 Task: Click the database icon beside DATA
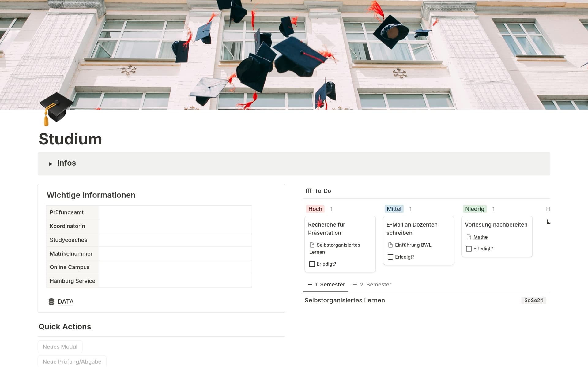click(51, 302)
